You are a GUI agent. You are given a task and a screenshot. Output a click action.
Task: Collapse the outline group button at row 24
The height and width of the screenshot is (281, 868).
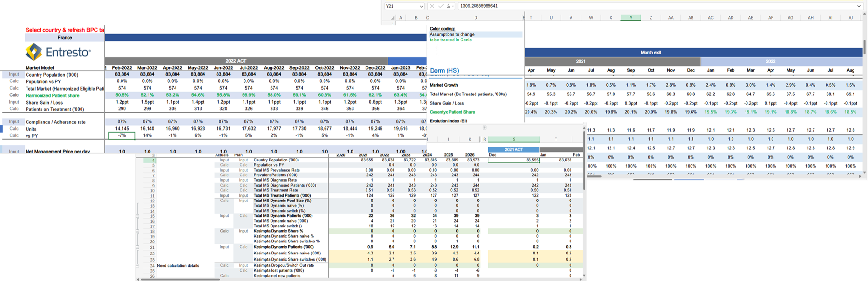point(137,266)
